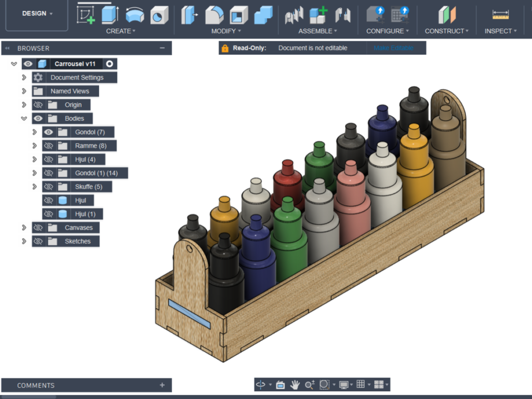Image resolution: width=532 pixels, height=399 pixels.
Task: Open the MODIFY menu
Action: coord(226,31)
